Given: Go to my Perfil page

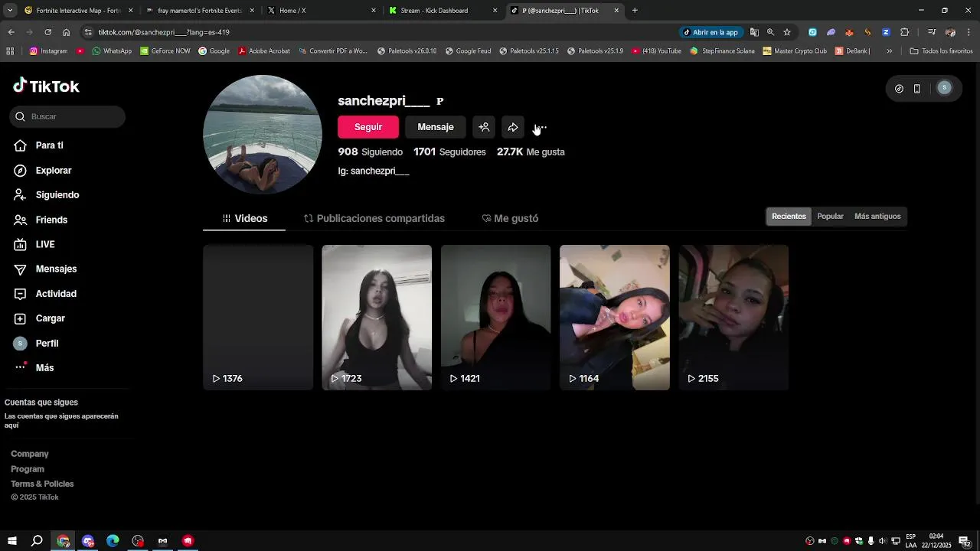Looking at the screenshot, I should pos(47,344).
